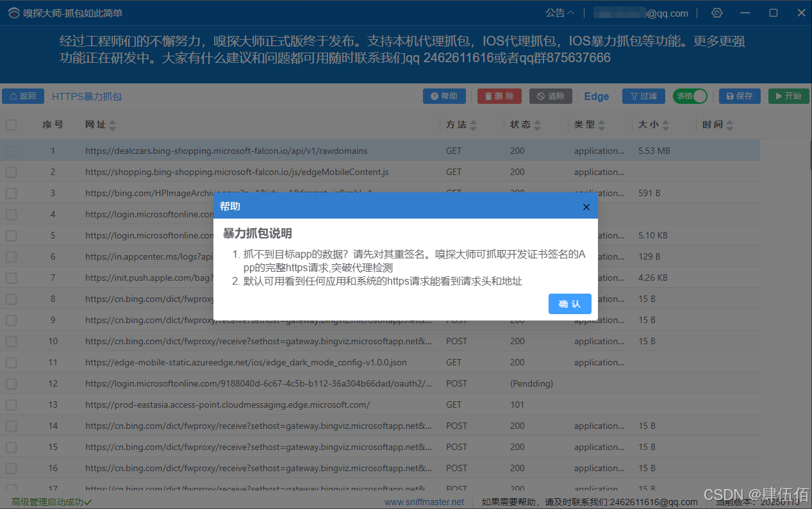Viewport: 812px width, 509px height.
Task: Close the 帮助 dialog with X
Action: pos(586,206)
